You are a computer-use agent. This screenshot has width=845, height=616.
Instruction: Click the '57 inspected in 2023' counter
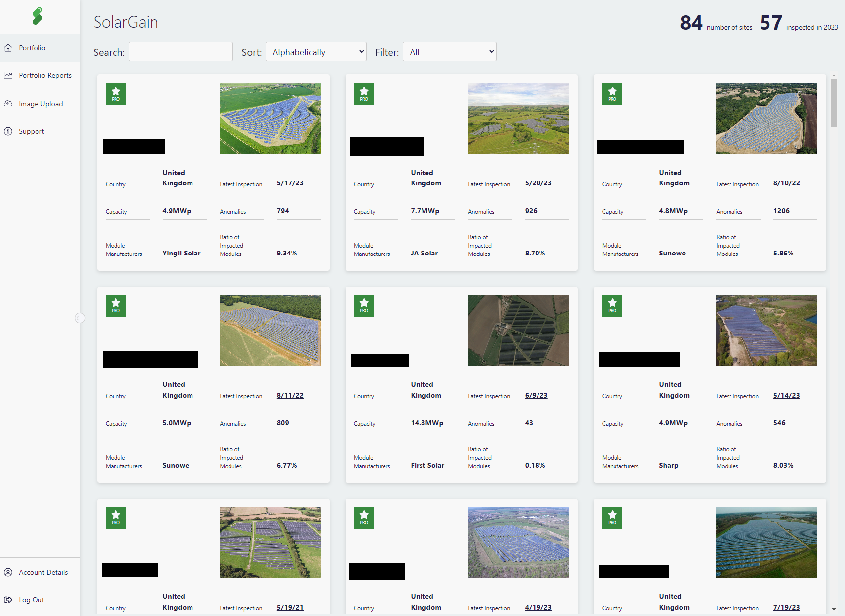tap(799, 23)
